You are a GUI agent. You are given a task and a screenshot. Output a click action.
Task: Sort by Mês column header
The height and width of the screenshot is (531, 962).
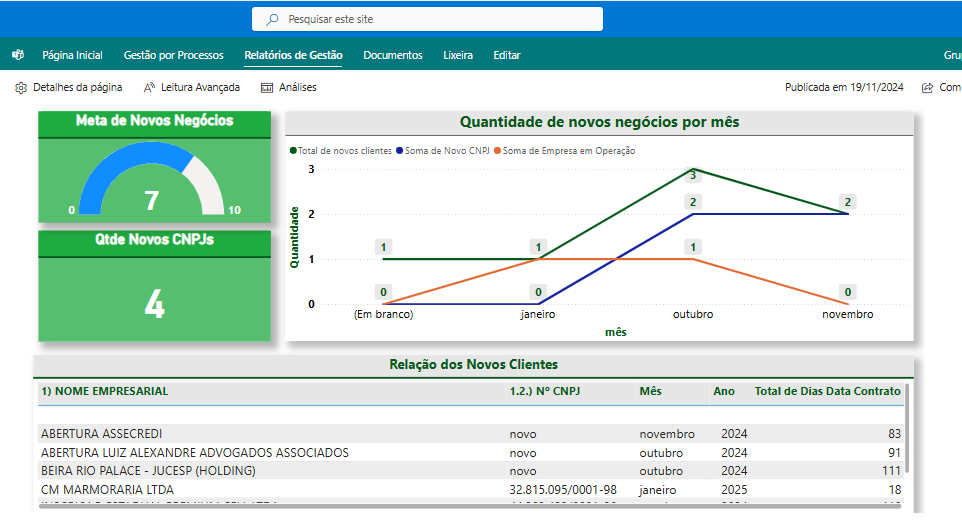coord(650,391)
